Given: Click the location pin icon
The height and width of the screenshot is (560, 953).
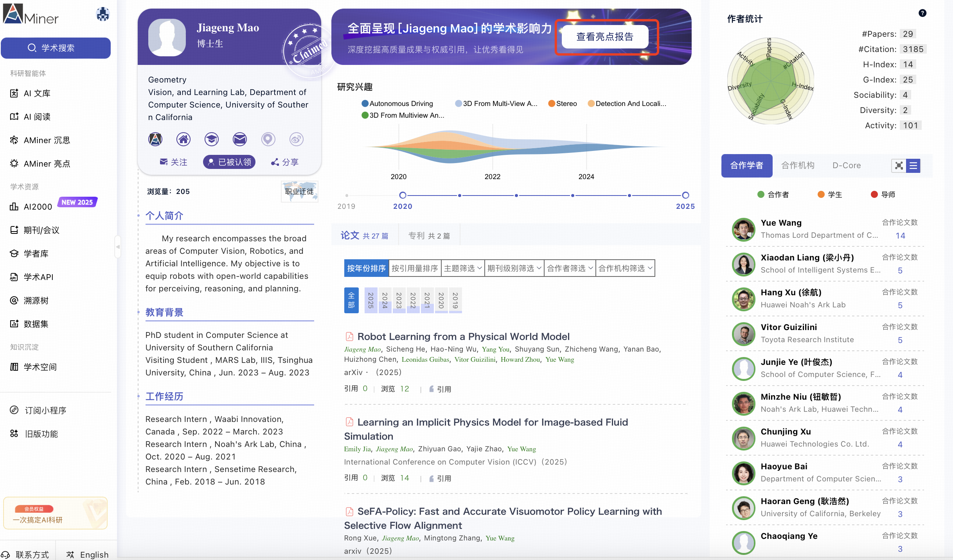Looking at the screenshot, I should tap(268, 139).
